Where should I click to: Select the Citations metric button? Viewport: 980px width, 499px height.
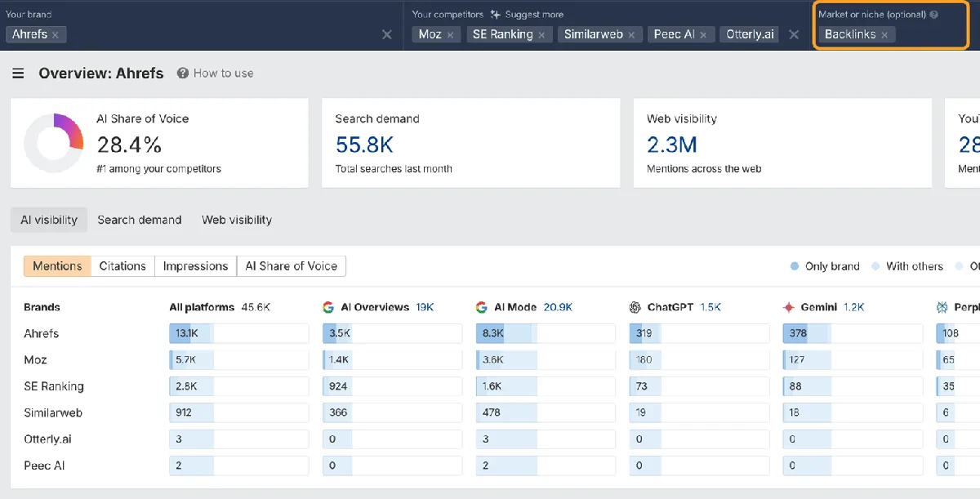(122, 266)
